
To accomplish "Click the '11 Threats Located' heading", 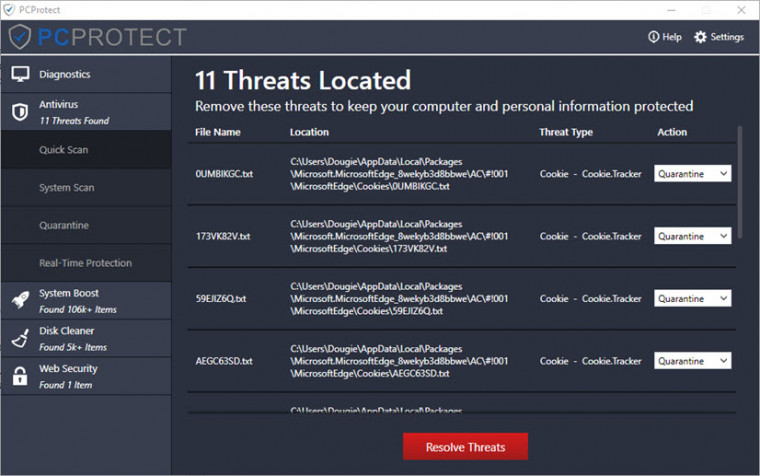I will pyautogui.click(x=302, y=80).
